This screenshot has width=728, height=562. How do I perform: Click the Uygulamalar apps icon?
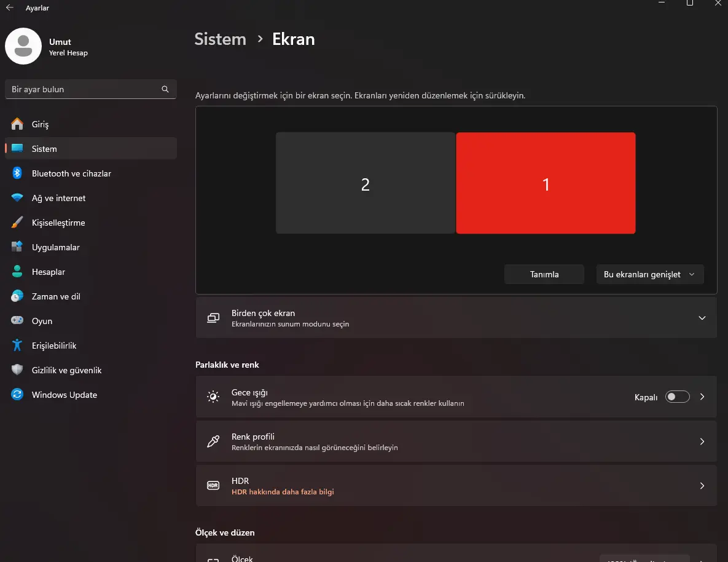pyautogui.click(x=17, y=247)
